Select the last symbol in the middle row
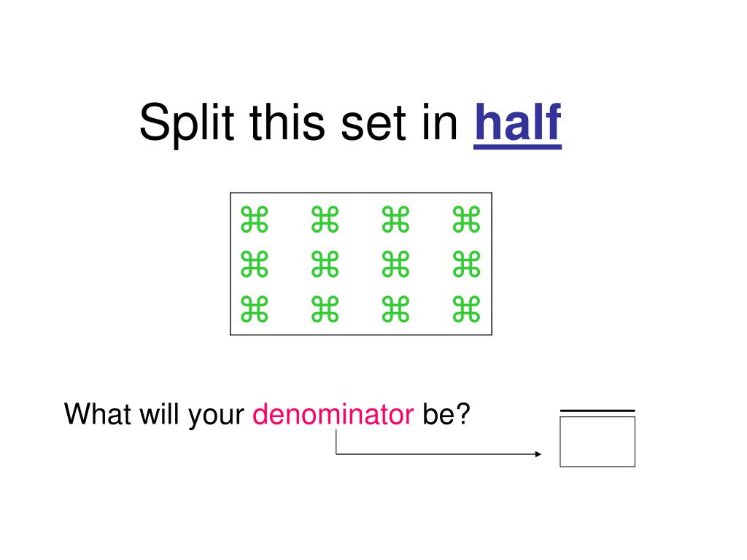 [466, 264]
